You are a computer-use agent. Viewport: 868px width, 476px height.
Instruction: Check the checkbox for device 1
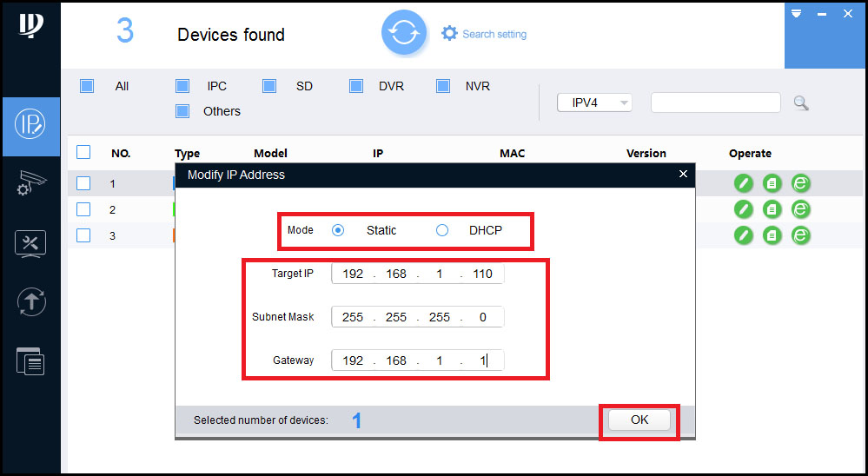83,183
